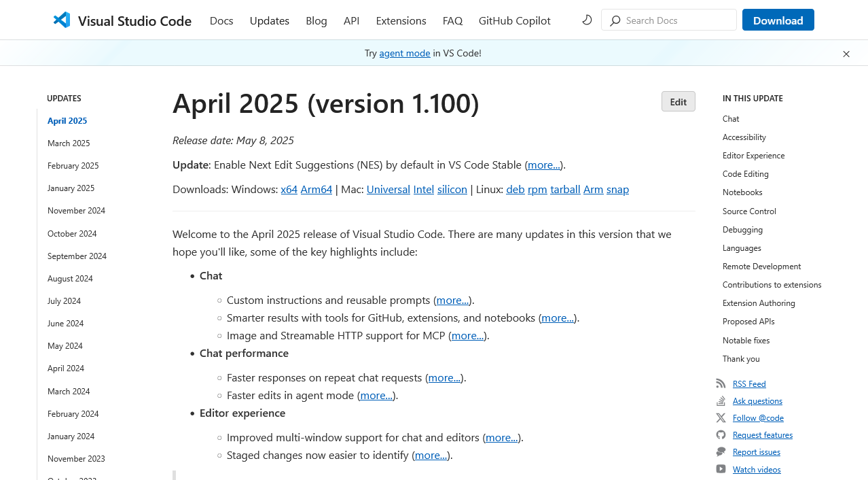The height and width of the screenshot is (480, 868).
Task: Jump to Notable fixes section
Action: [x=746, y=341]
